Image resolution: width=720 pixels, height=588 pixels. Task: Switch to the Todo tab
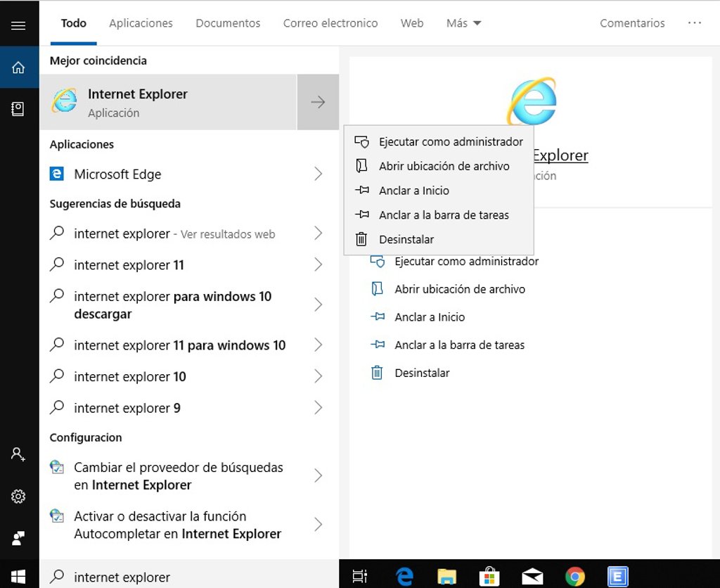(x=73, y=23)
